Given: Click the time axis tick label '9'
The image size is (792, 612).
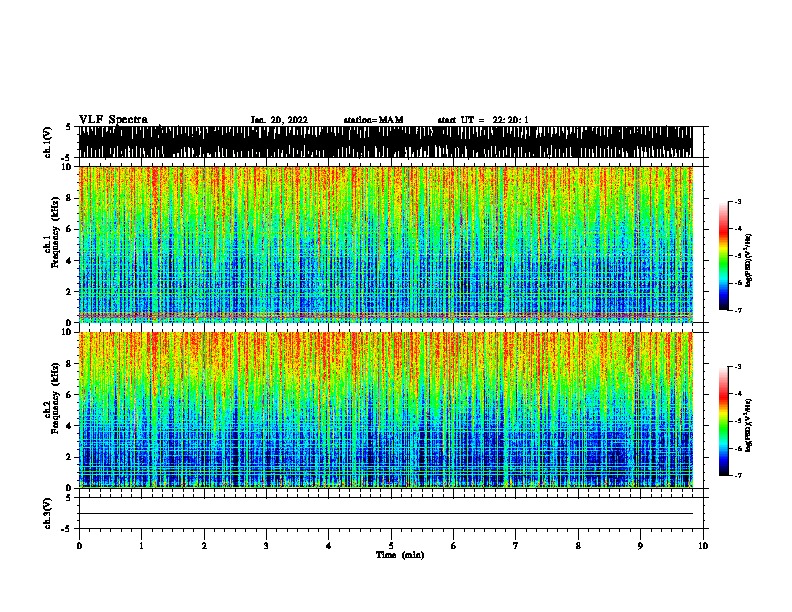Looking at the screenshot, I should 641,546.
